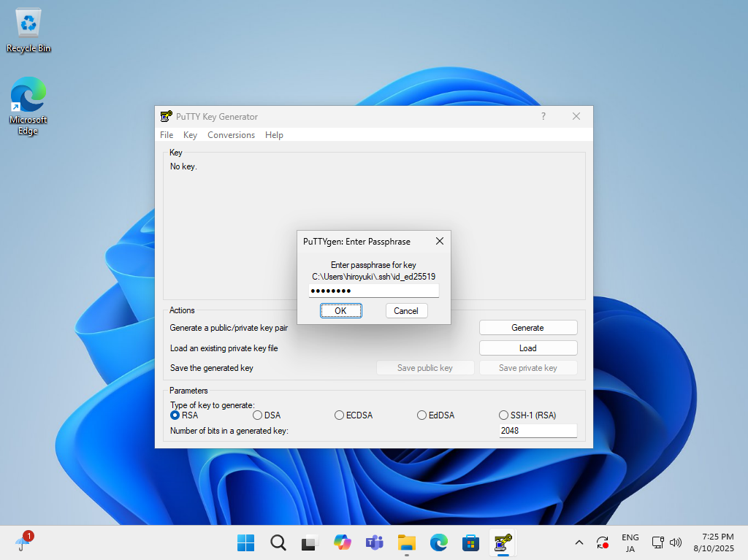Open the Conversions menu
The image size is (748, 560).
pos(231,135)
